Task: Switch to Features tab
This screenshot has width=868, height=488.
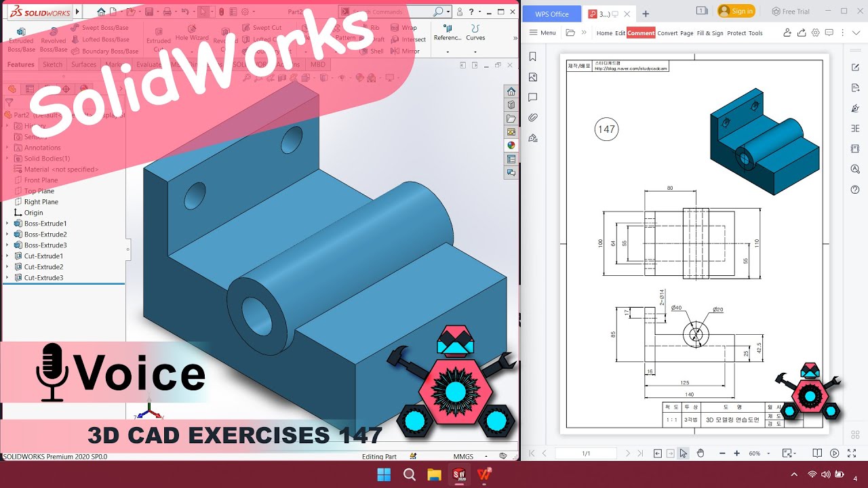Action: coord(20,64)
